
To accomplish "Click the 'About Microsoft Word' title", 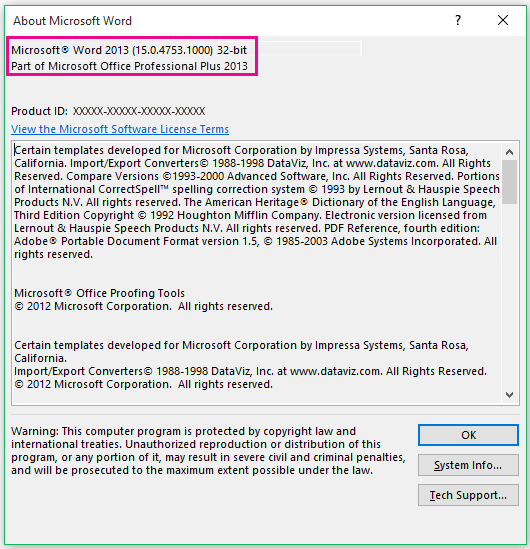I will (72, 21).
